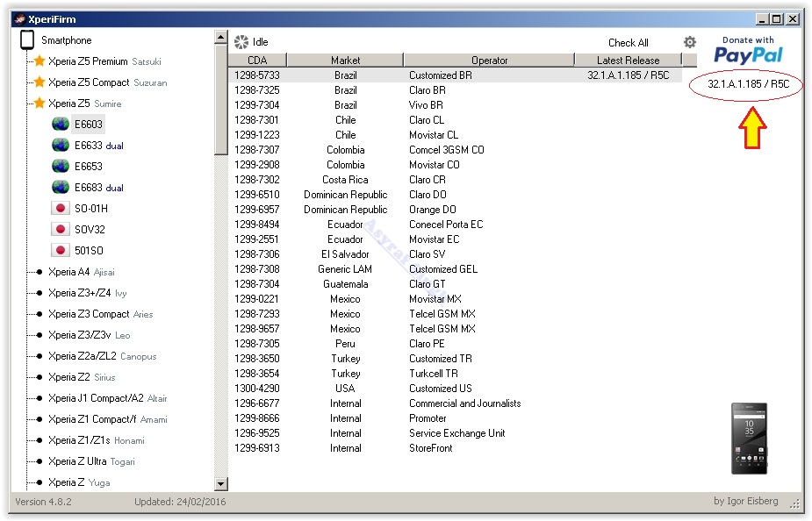812x521 pixels.
Task: Expand the Xperia A4 Ajisai node
Action: tap(39, 272)
